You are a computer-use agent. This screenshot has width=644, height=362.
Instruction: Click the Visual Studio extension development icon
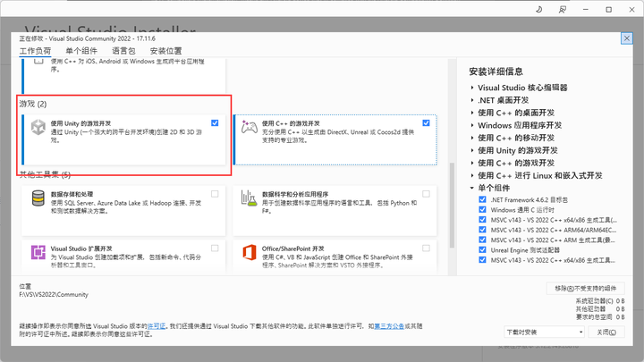coord(38,252)
